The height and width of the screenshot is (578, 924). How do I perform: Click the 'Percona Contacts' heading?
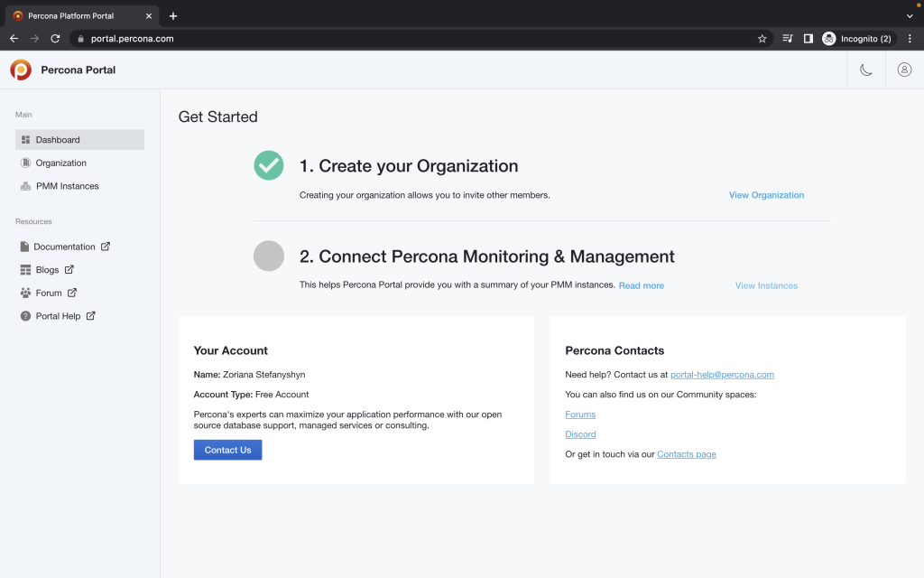point(614,350)
